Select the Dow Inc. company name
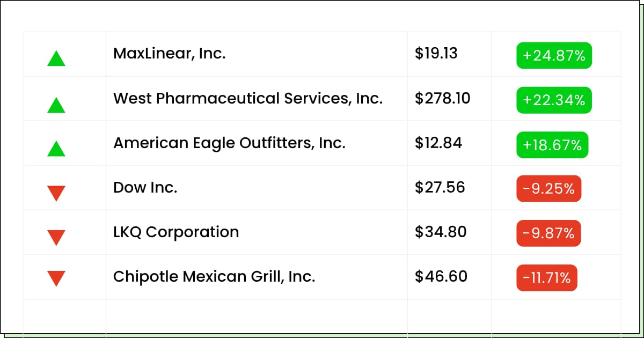This screenshot has height=338, width=644. click(145, 188)
